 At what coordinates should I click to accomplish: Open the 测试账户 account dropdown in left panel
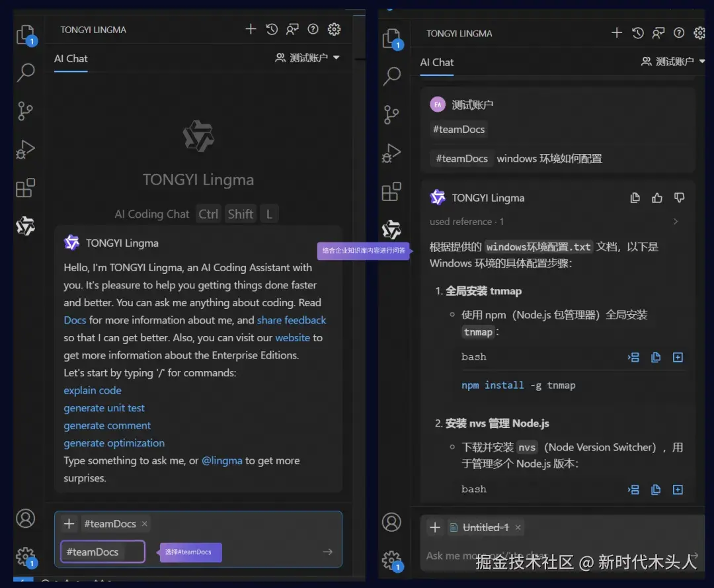click(x=307, y=58)
